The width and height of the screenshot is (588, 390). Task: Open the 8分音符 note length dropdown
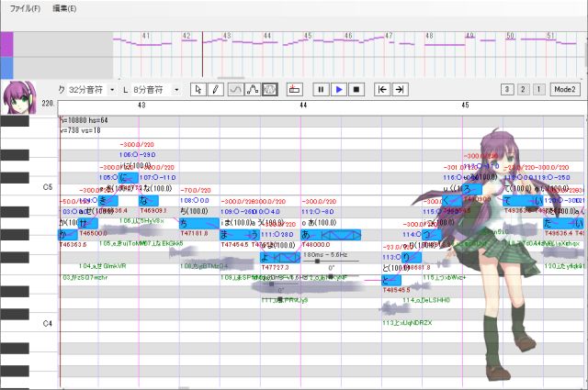[176, 90]
